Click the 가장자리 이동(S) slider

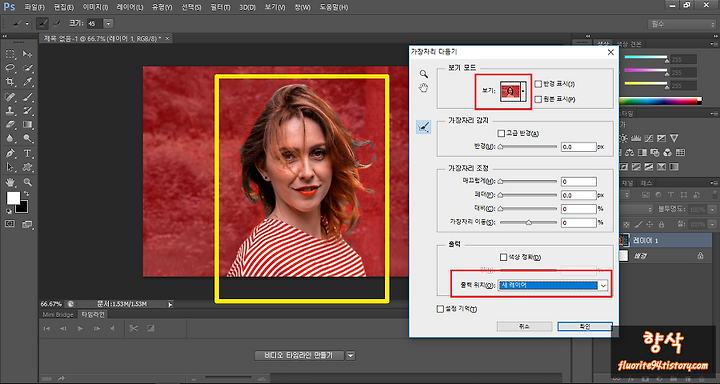(528, 223)
